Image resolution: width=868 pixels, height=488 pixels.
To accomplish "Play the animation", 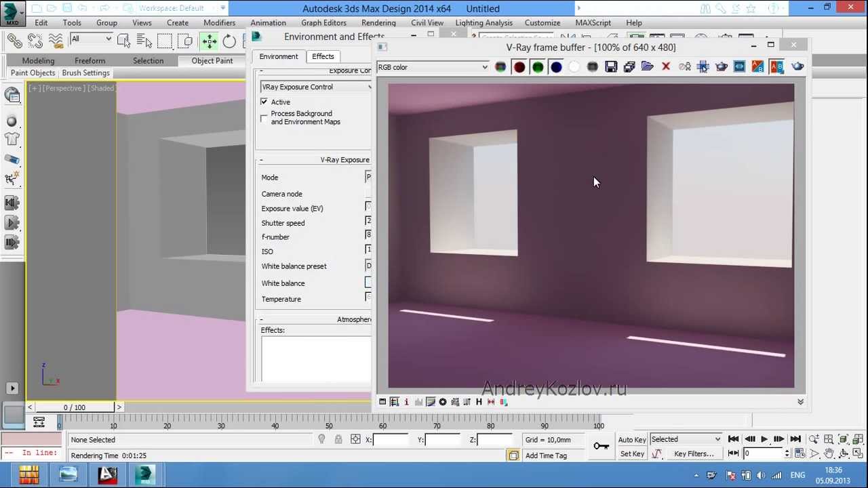I will click(x=764, y=439).
